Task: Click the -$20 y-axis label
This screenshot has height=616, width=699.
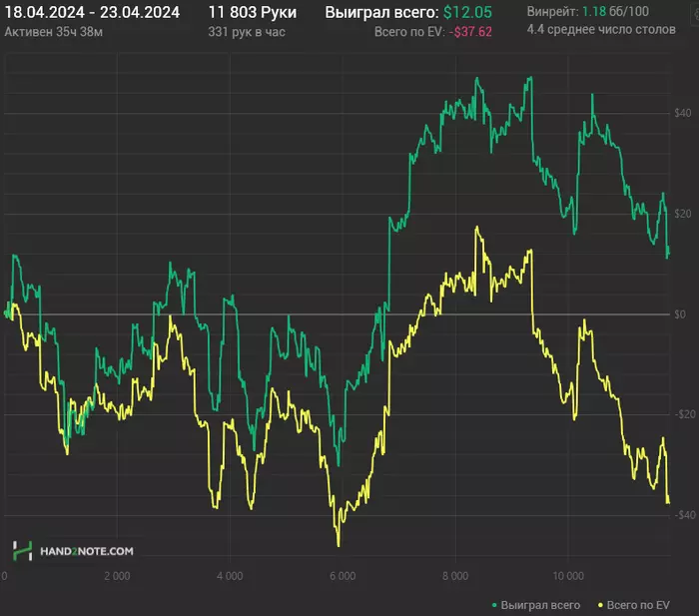Action: point(685,414)
